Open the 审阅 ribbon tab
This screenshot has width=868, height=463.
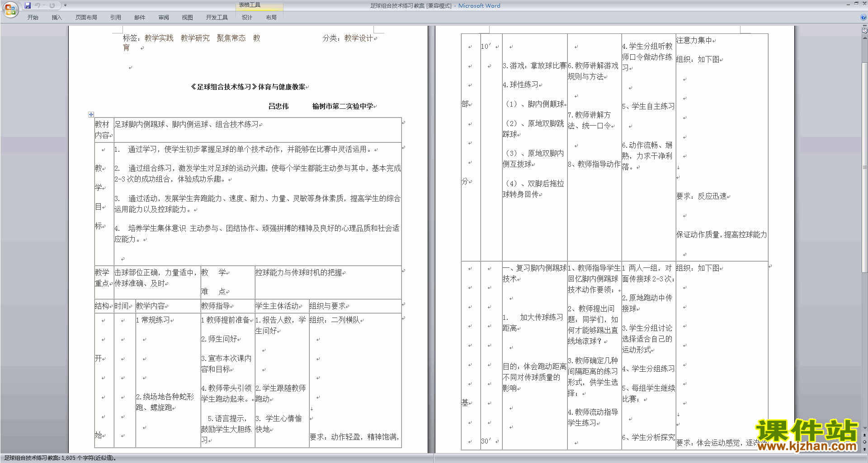pos(164,17)
